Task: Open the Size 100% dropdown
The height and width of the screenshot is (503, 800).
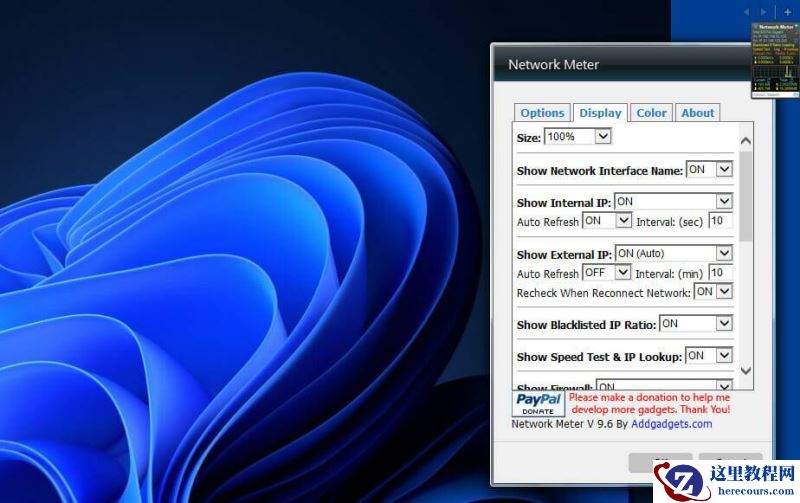Action: click(578, 137)
